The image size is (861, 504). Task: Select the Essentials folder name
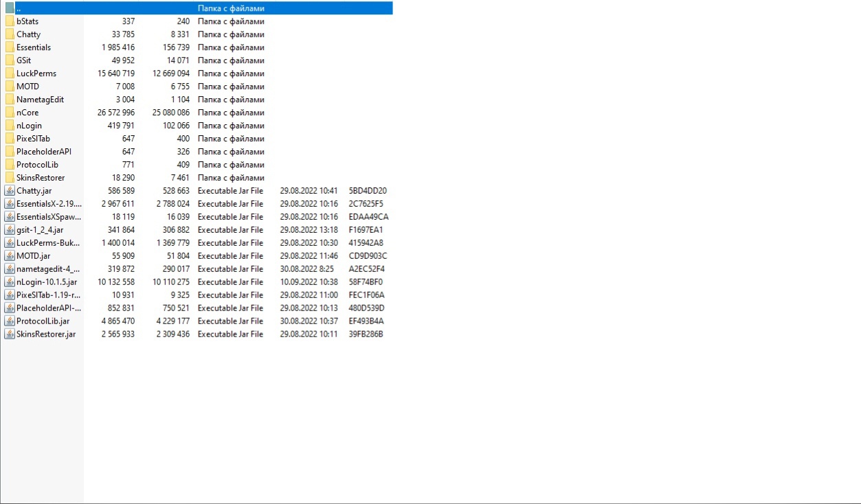34,47
